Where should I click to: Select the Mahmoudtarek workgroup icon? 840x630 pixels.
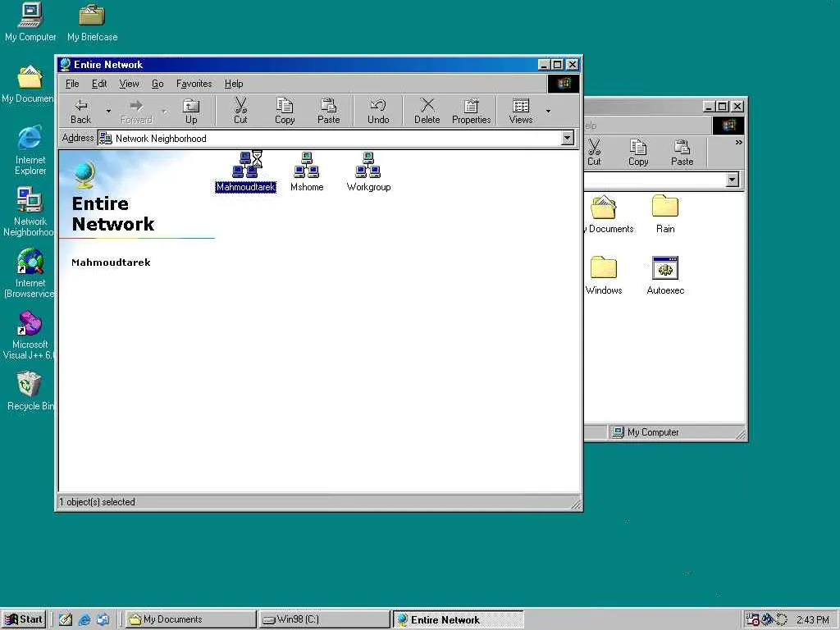246,171
